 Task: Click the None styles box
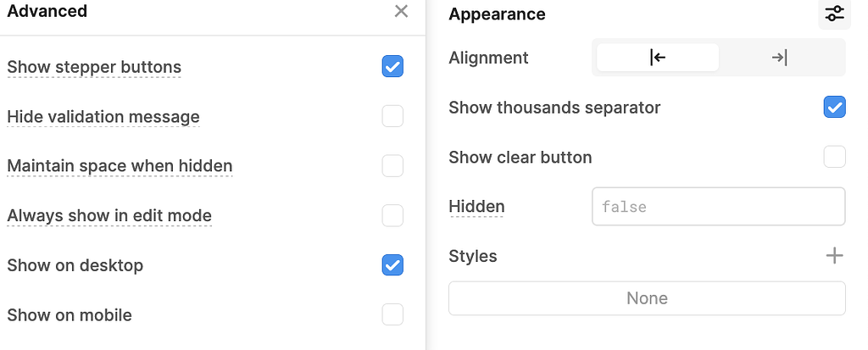(647, 298)
